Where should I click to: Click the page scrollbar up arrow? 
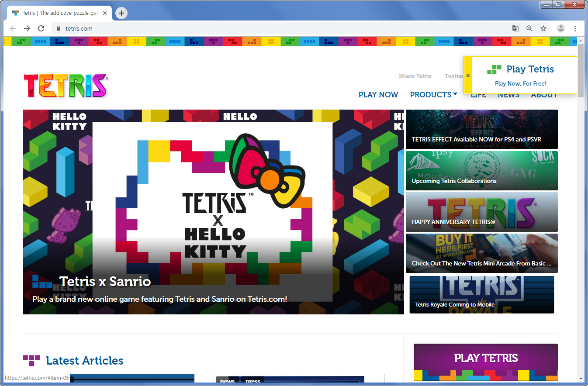click(x=581, y=41)
